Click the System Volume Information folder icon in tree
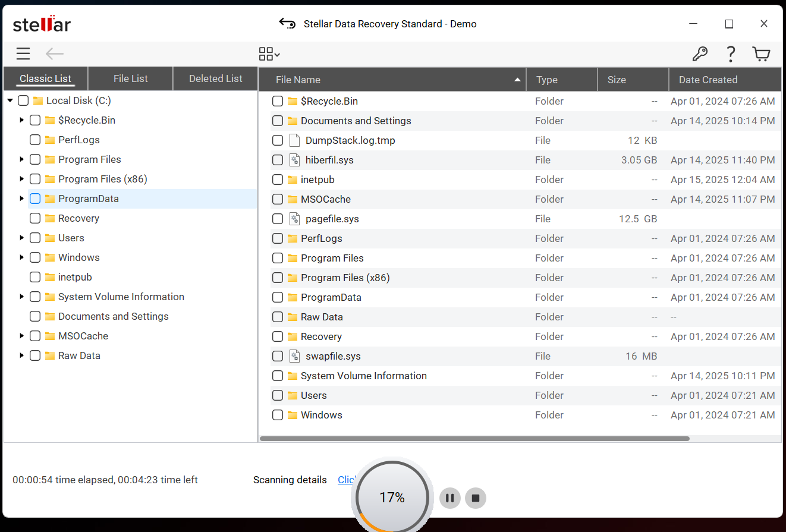Screen dimensions: 786x532 (x=50, y=297)
